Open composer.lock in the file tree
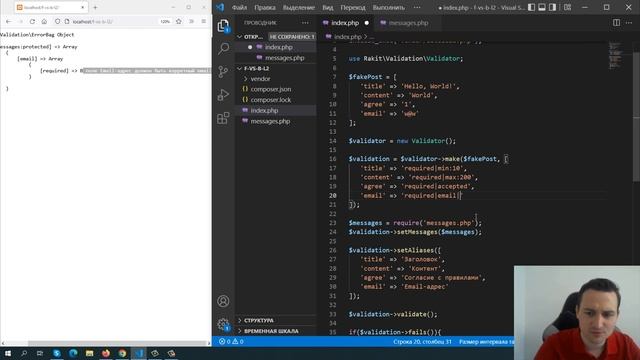This screenshot has width=640, height=360. coord(271,100)
